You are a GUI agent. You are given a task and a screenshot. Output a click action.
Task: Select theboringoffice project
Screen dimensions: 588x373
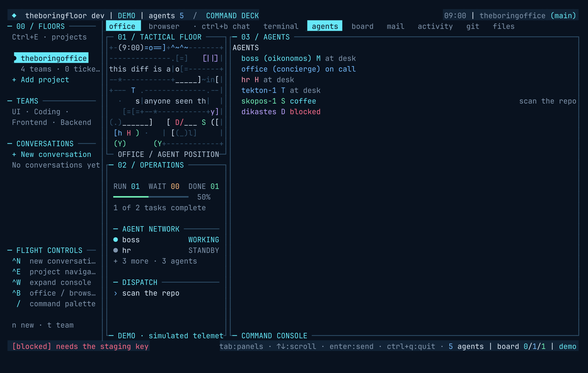pyautogui.click(x=51, y=58)
